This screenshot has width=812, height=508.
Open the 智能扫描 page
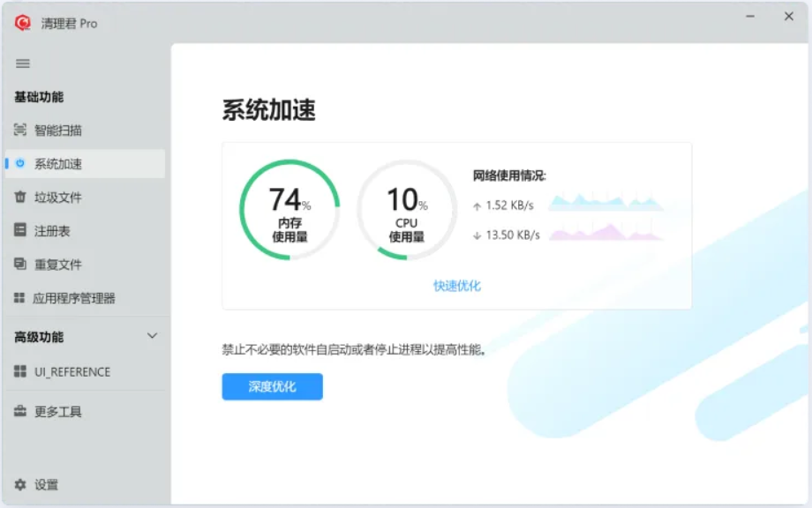point(85,130)
